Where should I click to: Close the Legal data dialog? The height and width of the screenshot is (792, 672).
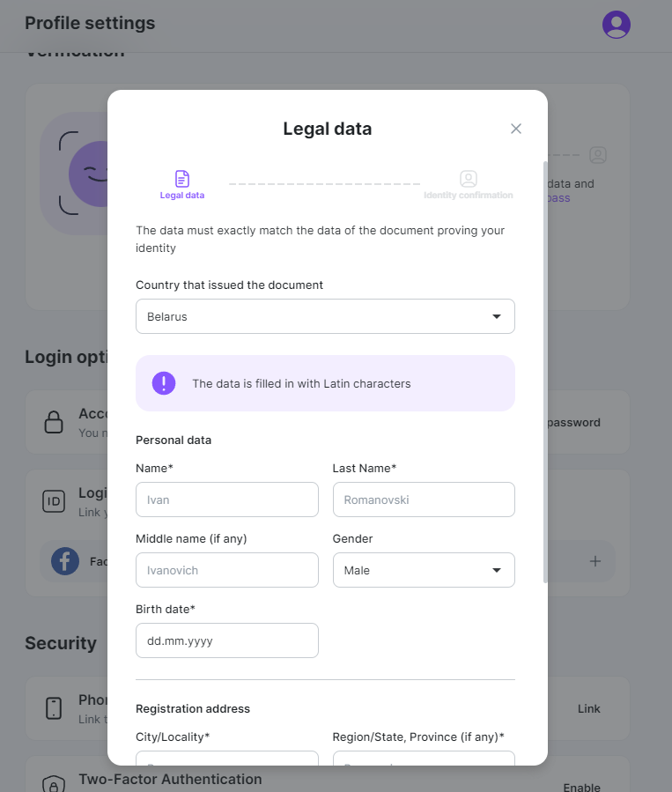515,129
